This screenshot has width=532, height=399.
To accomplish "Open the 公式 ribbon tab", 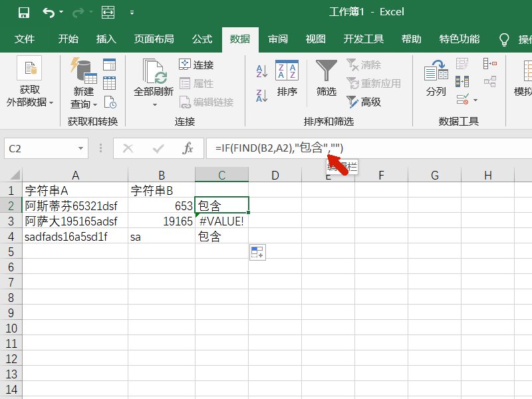I will point(201,39).
